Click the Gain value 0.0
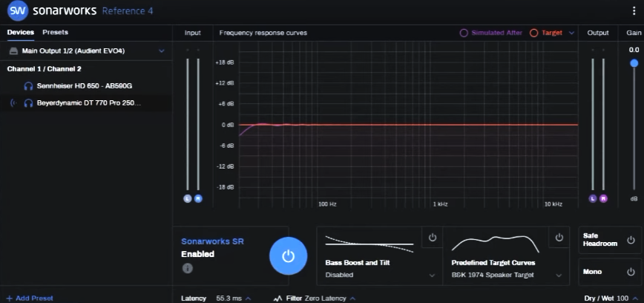This screenshot has height=303, width=644. (x=634, y=50)
